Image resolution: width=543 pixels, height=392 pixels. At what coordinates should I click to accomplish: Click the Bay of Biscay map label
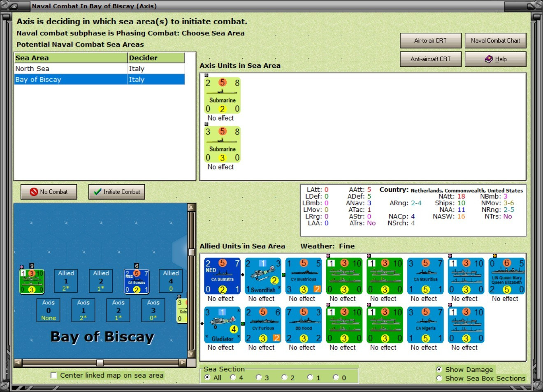[x=102, y=337]
